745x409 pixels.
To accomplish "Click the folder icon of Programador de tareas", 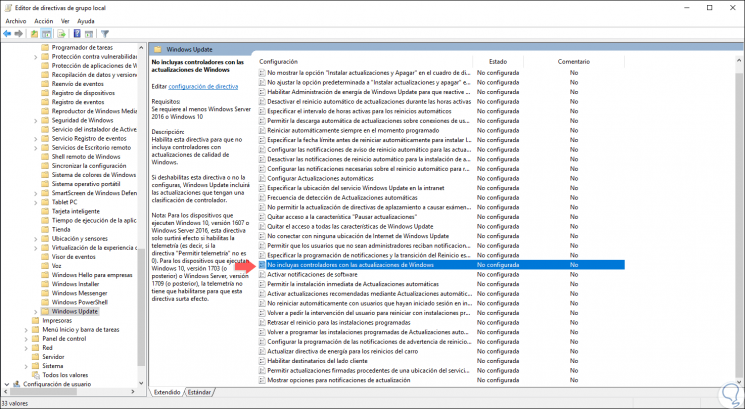I will (45, 47).
